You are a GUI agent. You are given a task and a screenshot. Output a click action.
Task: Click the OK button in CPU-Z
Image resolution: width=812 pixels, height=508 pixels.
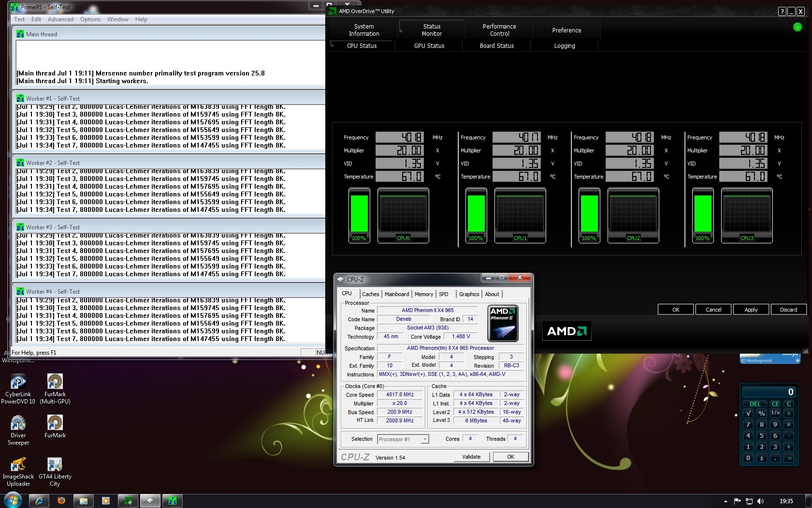point(510,457)
